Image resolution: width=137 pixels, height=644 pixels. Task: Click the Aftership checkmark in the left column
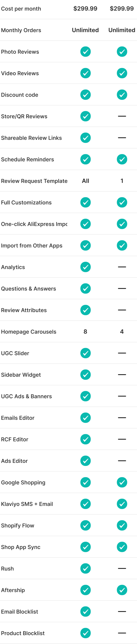coord(85,590)
